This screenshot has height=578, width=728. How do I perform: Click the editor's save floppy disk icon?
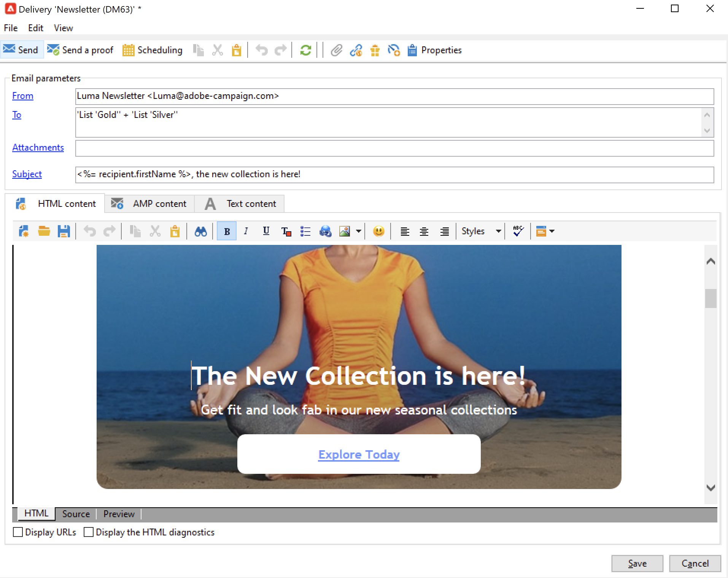[x=64, y=231]
